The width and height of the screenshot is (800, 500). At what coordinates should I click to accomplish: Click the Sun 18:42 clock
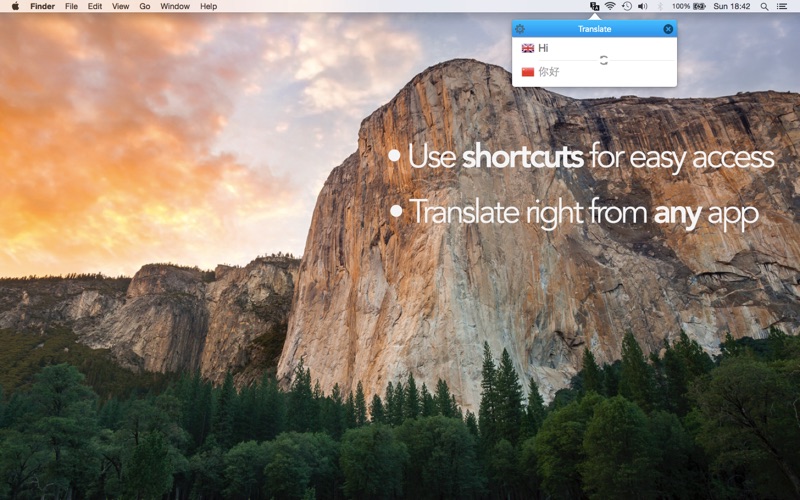click(732, 6)
